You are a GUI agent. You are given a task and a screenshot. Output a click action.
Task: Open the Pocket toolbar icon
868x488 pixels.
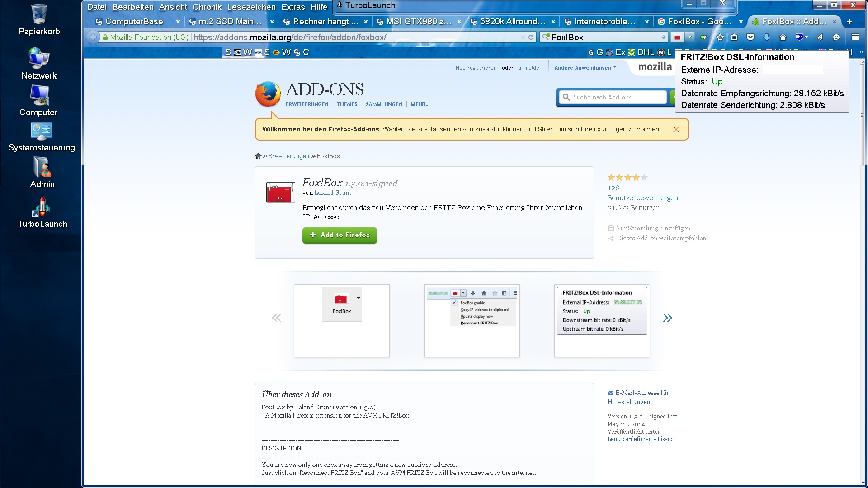(750, 38)
